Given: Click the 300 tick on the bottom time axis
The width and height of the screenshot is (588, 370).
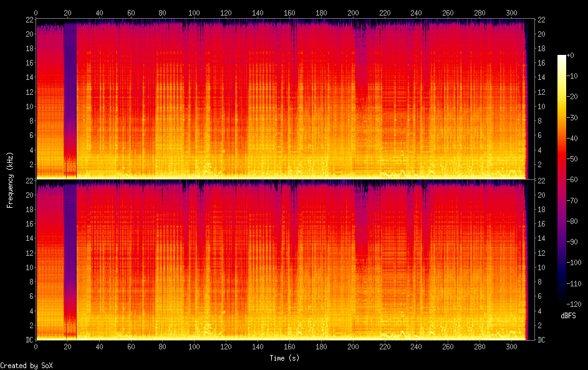Looking at the screenshot, I should (x=511, y=346).
